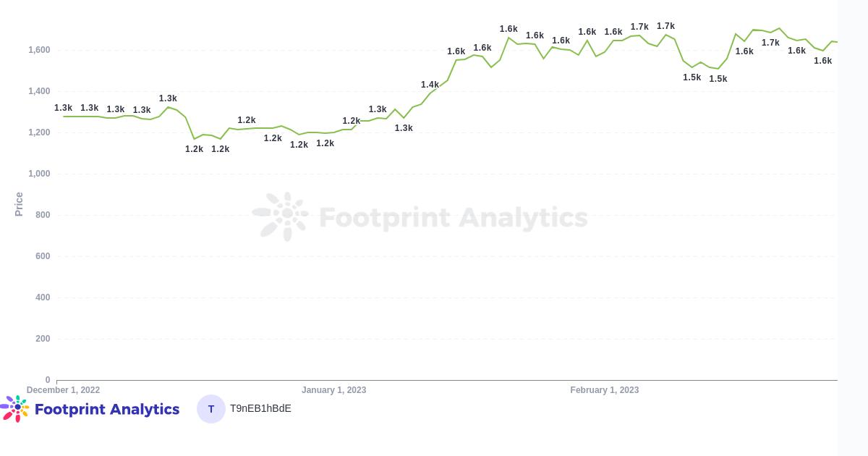
Task: Select the February 1, 2023 axis date
Action: (605, 390)
